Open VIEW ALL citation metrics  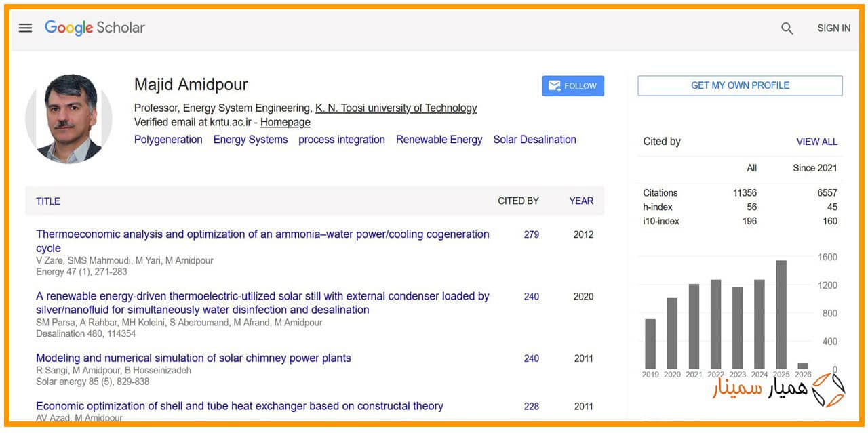tap(816, 142)
